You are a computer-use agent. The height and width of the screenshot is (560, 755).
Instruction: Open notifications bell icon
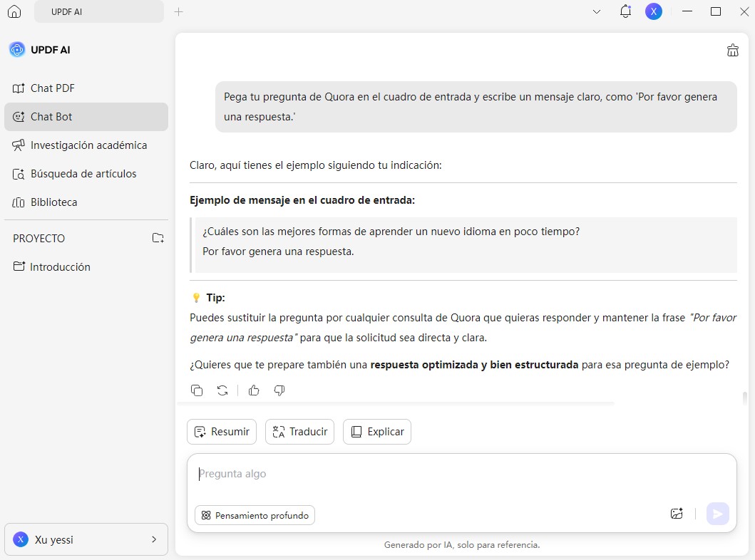pyautogui.click(x=625, y=11)
